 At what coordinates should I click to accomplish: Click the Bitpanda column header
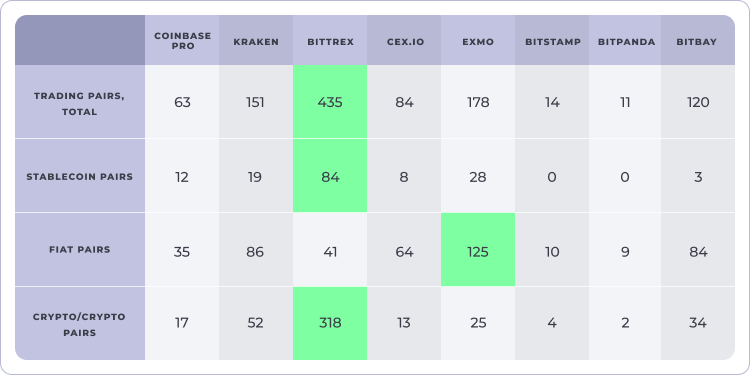[x=625, y=40]
